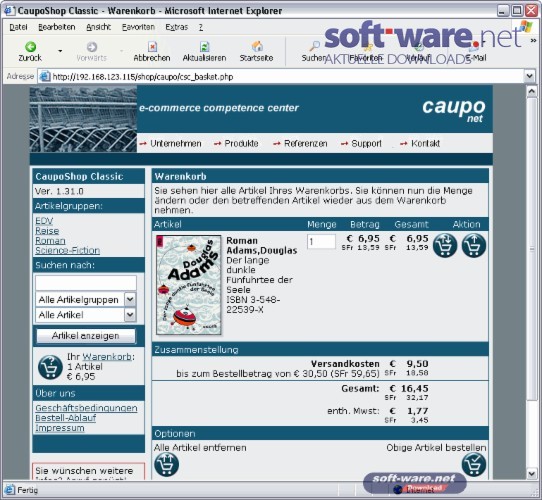
Task: Open the Extras menu
Action: (177, 27)
